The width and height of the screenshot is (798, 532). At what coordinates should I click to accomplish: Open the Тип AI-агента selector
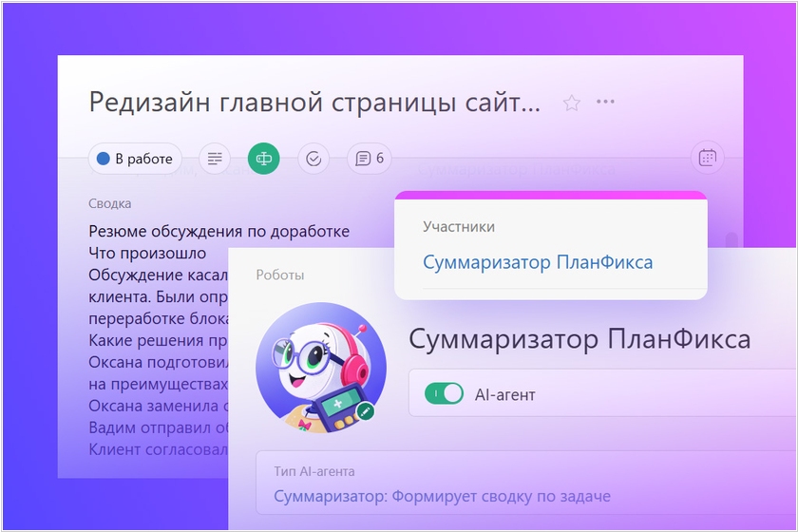coord(442,496)
